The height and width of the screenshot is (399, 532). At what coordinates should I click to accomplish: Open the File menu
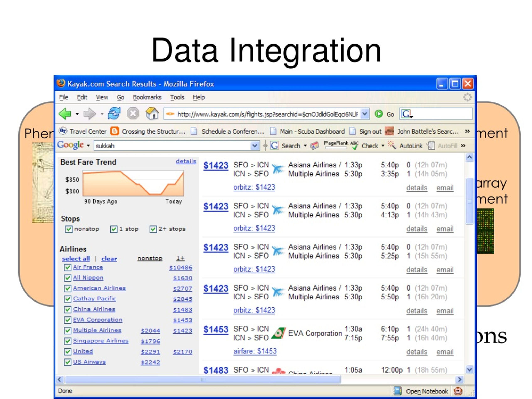click(64, 97)
